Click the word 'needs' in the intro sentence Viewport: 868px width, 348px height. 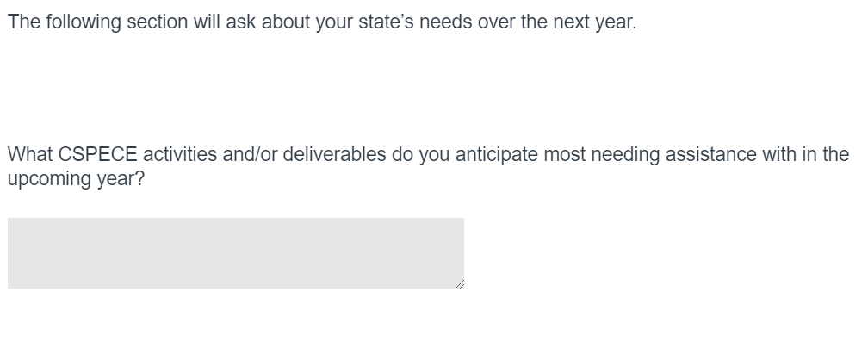(x=442, y=22)
